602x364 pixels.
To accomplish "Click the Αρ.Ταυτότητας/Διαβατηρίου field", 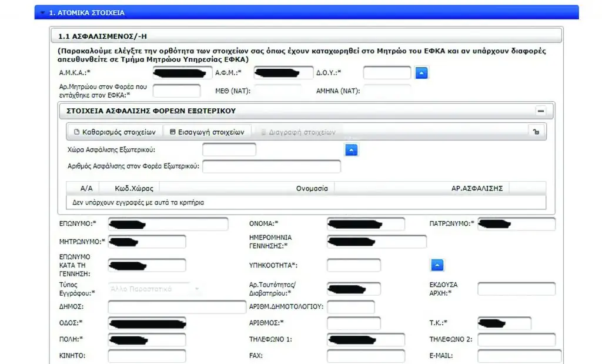I will coord(353,289).
